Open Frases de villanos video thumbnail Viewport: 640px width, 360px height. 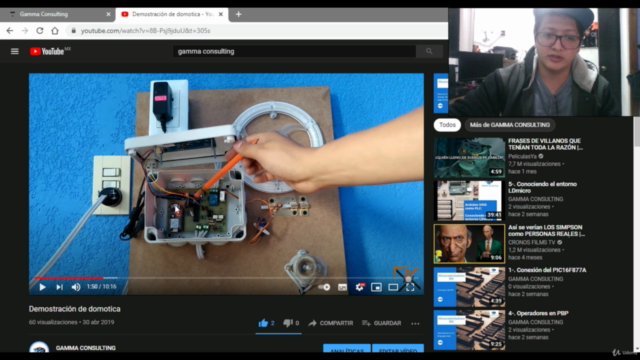pyautogui.click(x=469, y=158)
